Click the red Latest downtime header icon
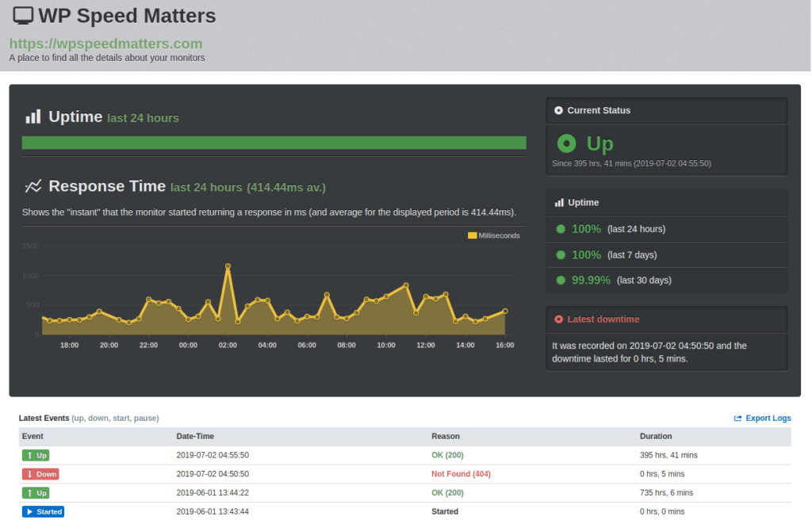 [x=558, y=319]
